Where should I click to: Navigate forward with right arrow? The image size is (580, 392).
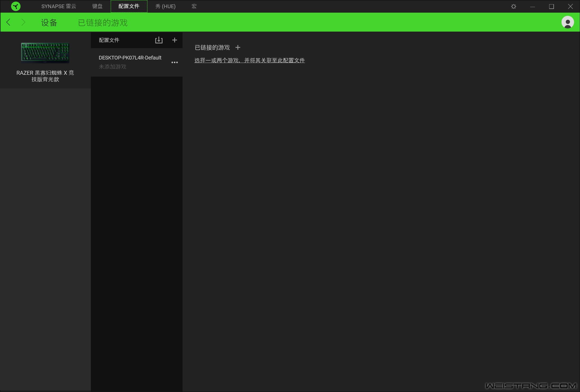point(23,22)
